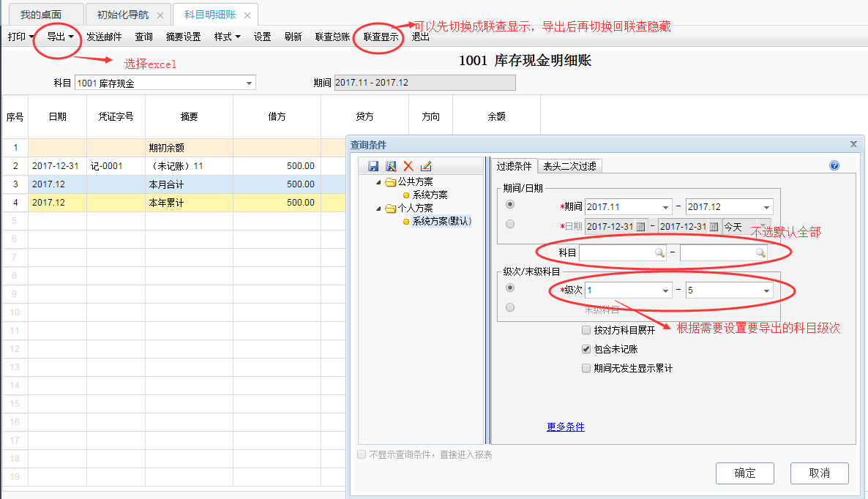This screenshot has width=868, height=499.
Task: Open calendar icon for start date
Action: (641, 226)
